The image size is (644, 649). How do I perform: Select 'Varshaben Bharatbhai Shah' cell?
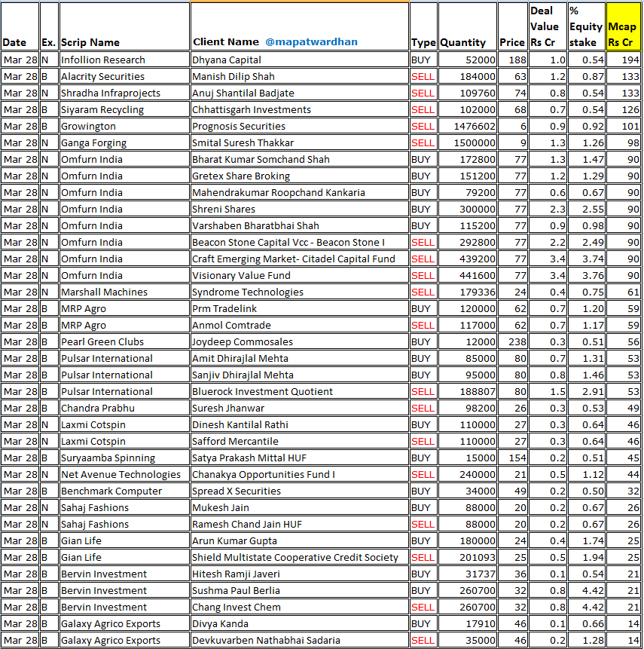(x=300, y=225)
